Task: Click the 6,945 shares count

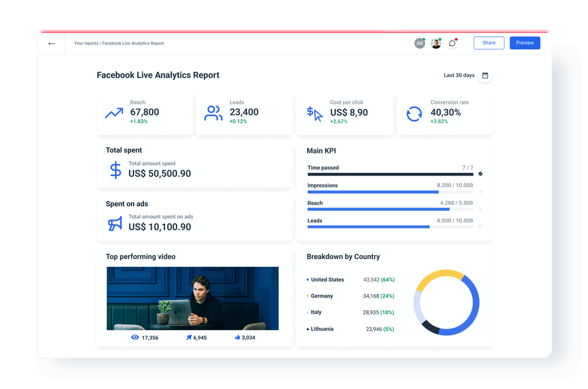Action: coord(200,337)
